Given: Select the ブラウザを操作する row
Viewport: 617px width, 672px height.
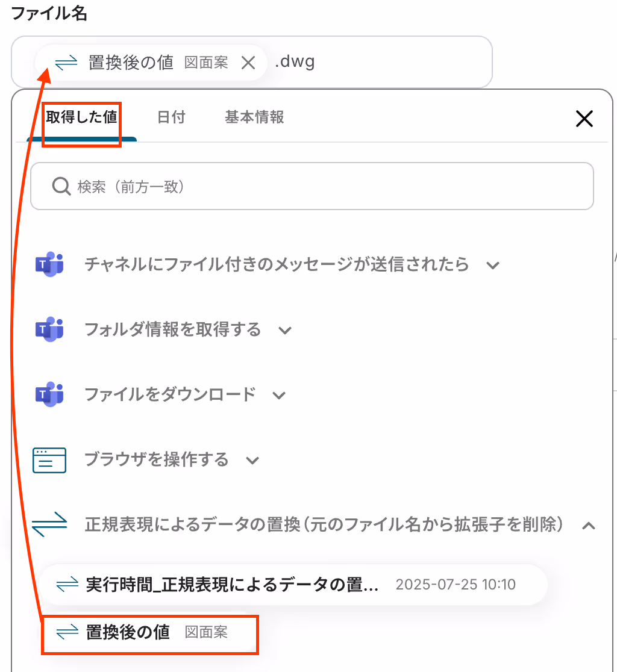Looking at the screenshot, I should coord(157,459).
